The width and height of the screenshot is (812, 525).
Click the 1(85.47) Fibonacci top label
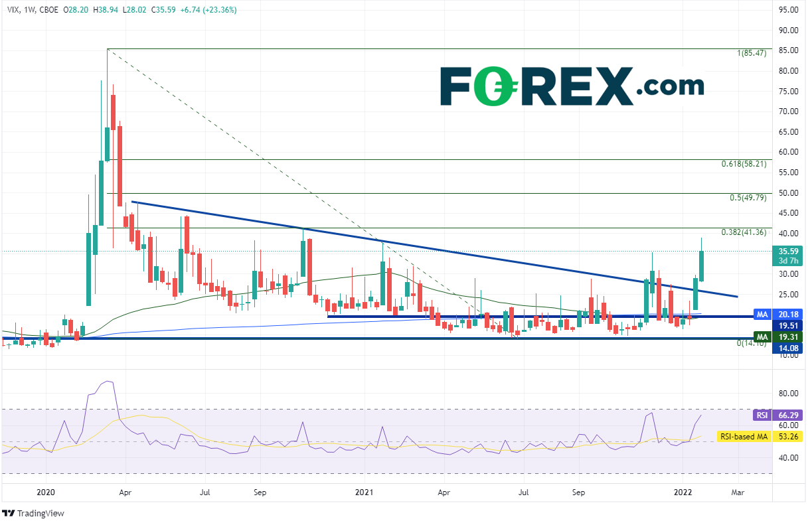(x=751, y=53)
